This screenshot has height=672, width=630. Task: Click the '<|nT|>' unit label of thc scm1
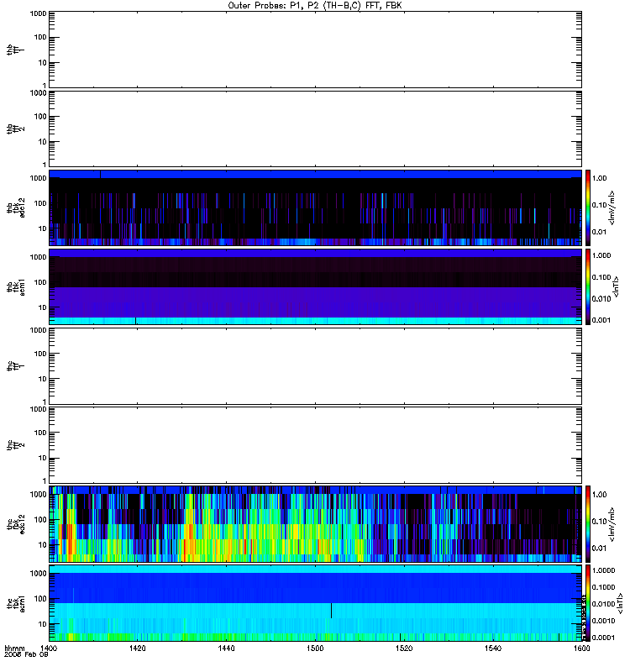point(620,603)
